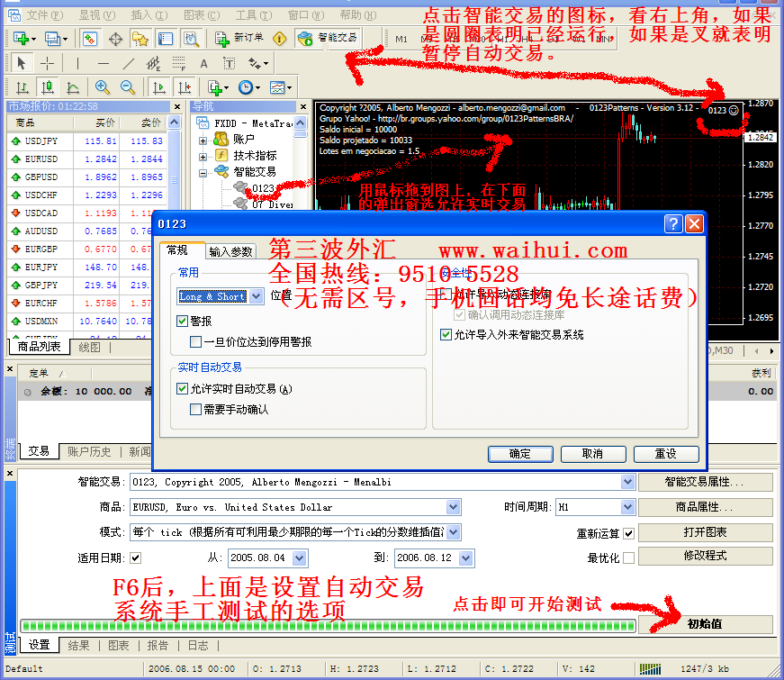Select the Fibonacci retracement tool
Image resolution: width=784 pixels, height=680 pixels.
pos(178,64)
